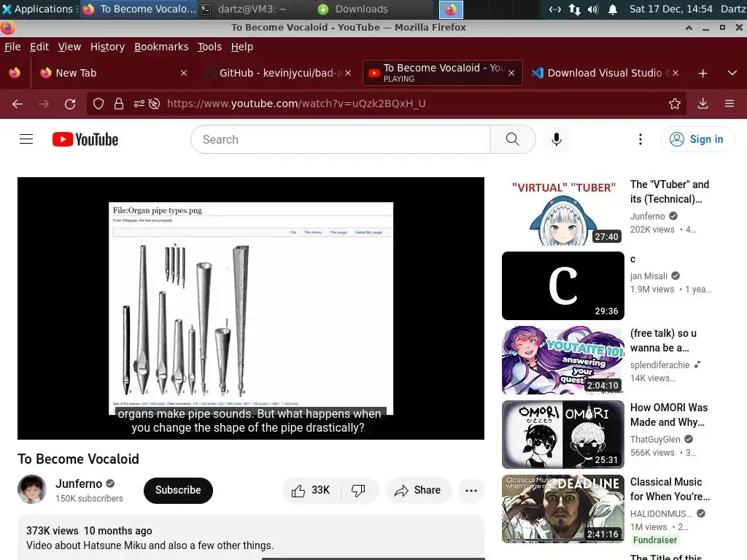Click the Sign in button
The width and height of the screenshot is (747, 560).
pyautogui.click(x=697, y=139)
